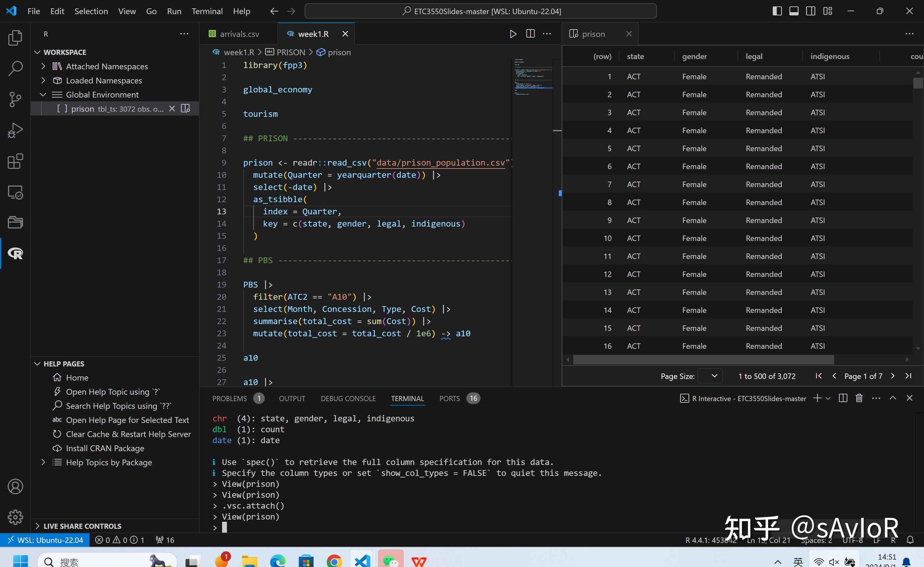This screenshot has height=567, width=924.
Task: Open the Run and Debug view
Action: coord(15,130)
